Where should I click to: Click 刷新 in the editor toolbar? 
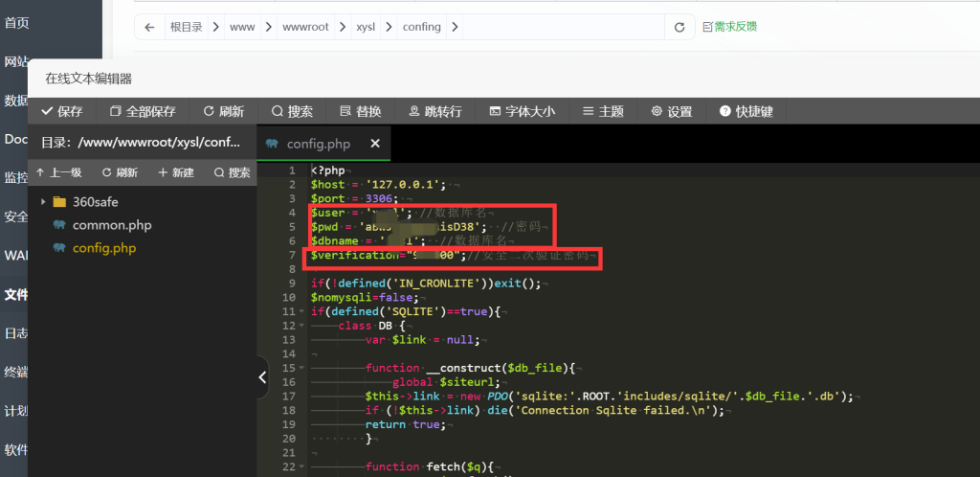pyautogui.click(x=224, y=111)
